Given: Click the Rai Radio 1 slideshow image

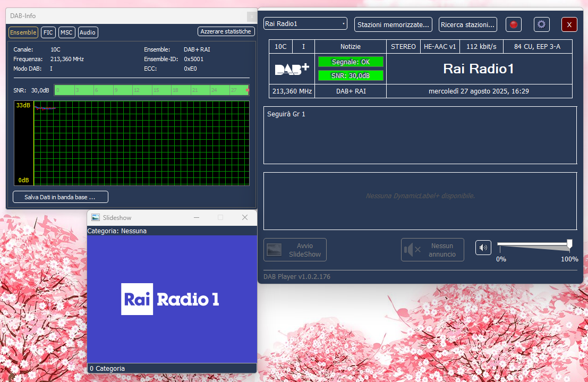Looking at the screenshot, I should [x=172, y=299].
